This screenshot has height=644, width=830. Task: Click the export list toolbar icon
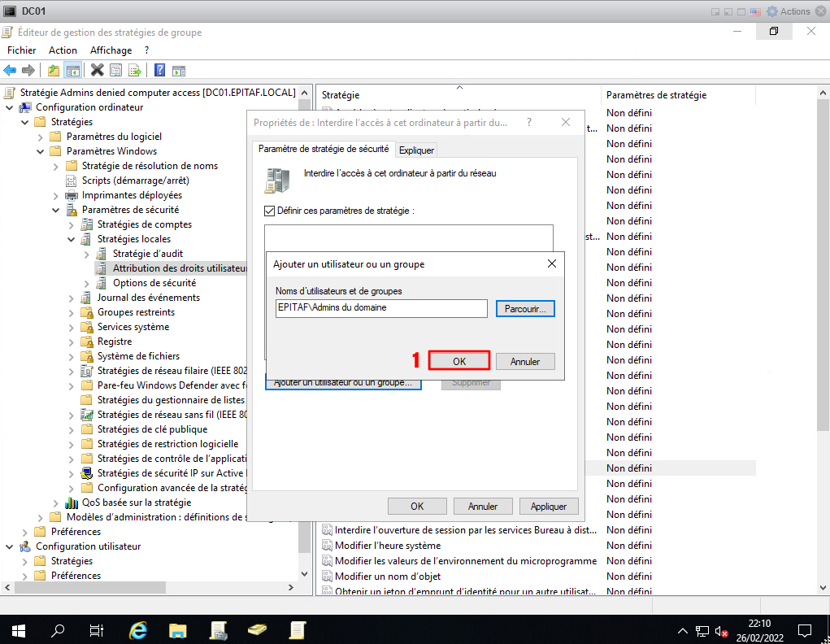(135, 70)
